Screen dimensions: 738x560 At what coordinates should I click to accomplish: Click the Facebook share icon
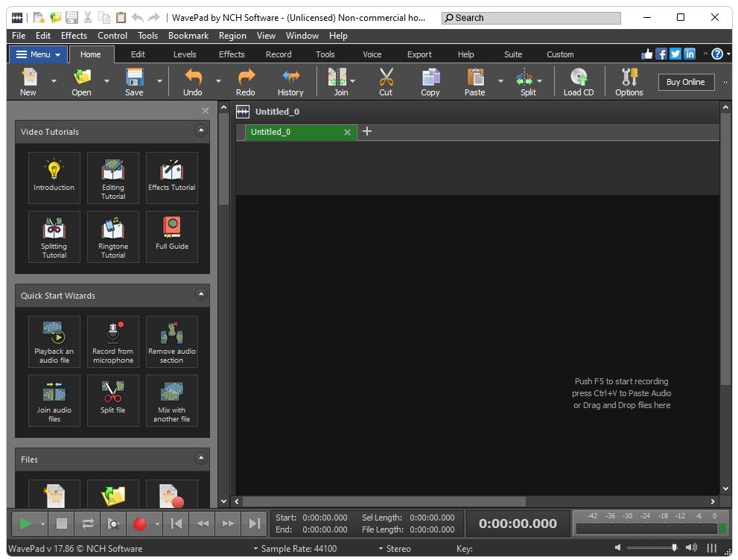click(x=661, y=54)
